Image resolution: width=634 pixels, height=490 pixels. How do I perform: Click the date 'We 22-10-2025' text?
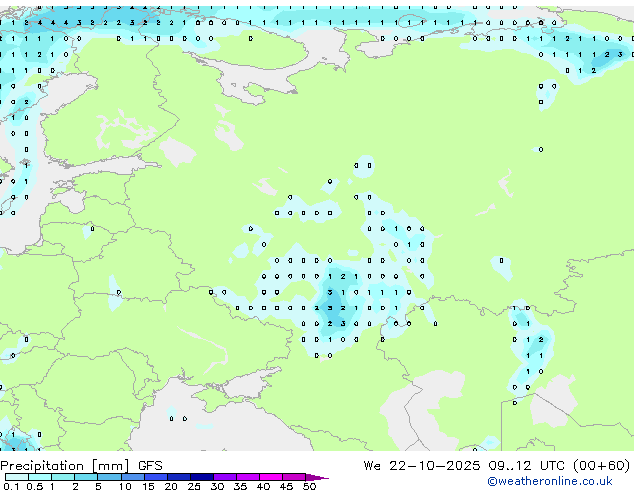[422, 466]
